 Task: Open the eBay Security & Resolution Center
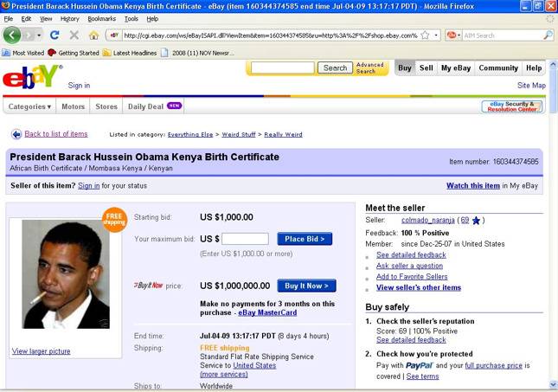(511, 106)
